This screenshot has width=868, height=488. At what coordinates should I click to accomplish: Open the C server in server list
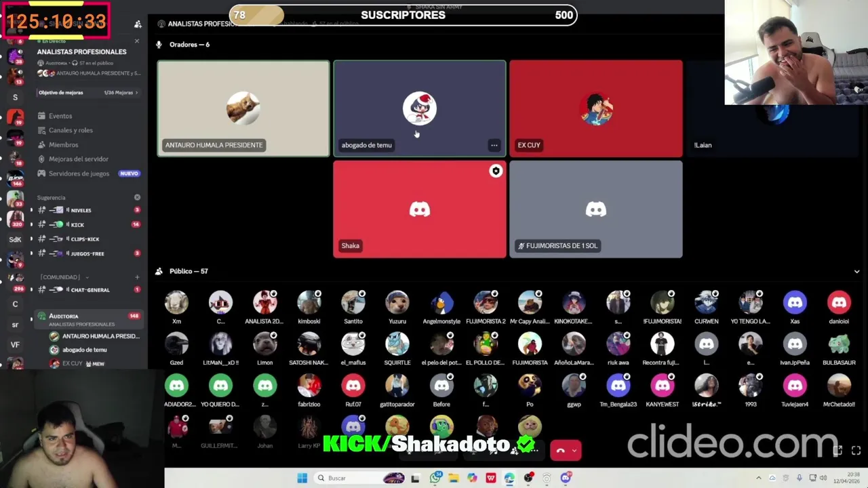[15, 304]
